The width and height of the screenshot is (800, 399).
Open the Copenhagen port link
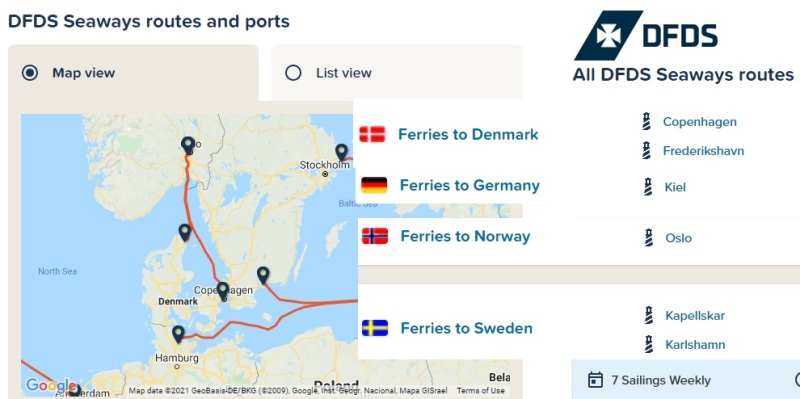[699, 122]
